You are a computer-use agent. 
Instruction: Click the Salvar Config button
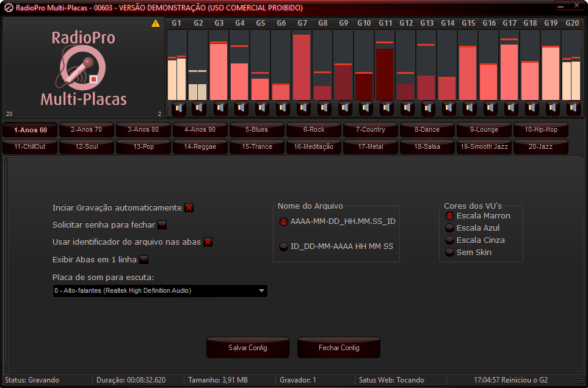[248, 348]
